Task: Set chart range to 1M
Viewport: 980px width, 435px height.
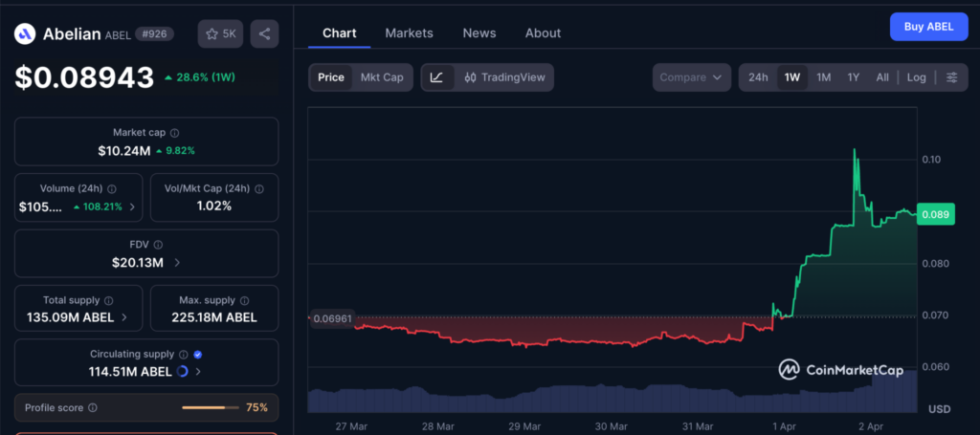Action: tap(823, 77)
